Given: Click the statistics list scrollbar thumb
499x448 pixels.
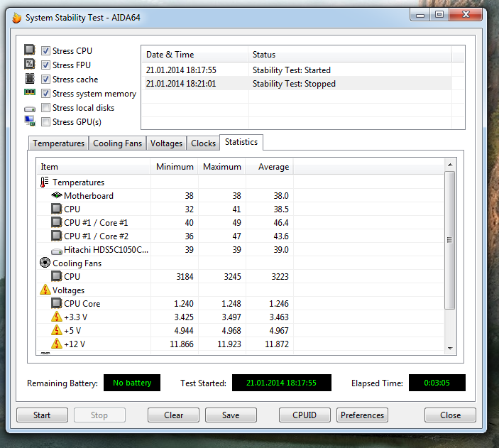Looking at the screenshot, I should pyautogui.click(x=450, y=240).
